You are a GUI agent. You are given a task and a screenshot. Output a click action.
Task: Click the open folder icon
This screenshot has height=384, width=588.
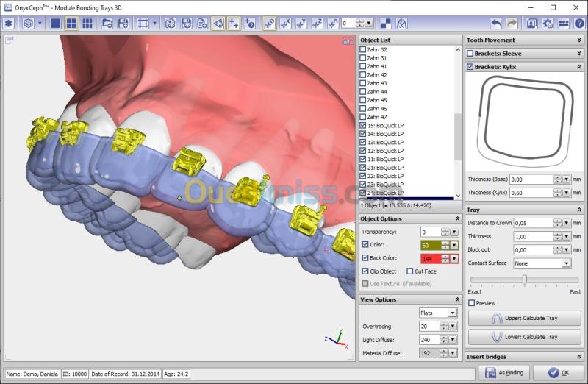click(x=107, y=24)
